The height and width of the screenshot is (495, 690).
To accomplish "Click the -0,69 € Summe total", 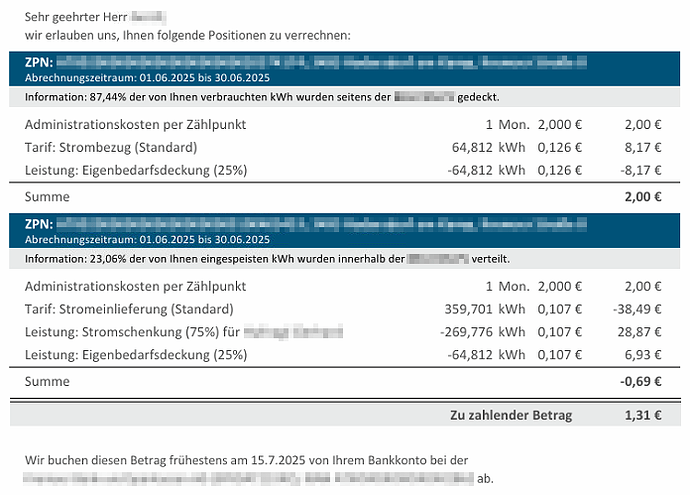I will tap(640, 381).
